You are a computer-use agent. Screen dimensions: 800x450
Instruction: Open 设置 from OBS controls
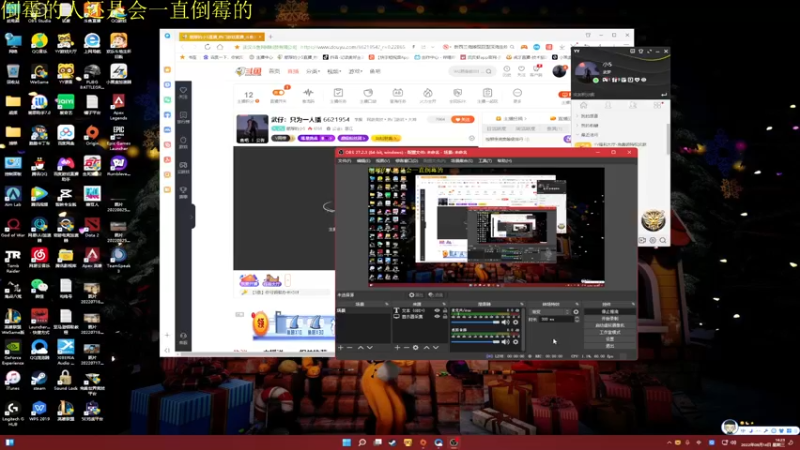610,339
